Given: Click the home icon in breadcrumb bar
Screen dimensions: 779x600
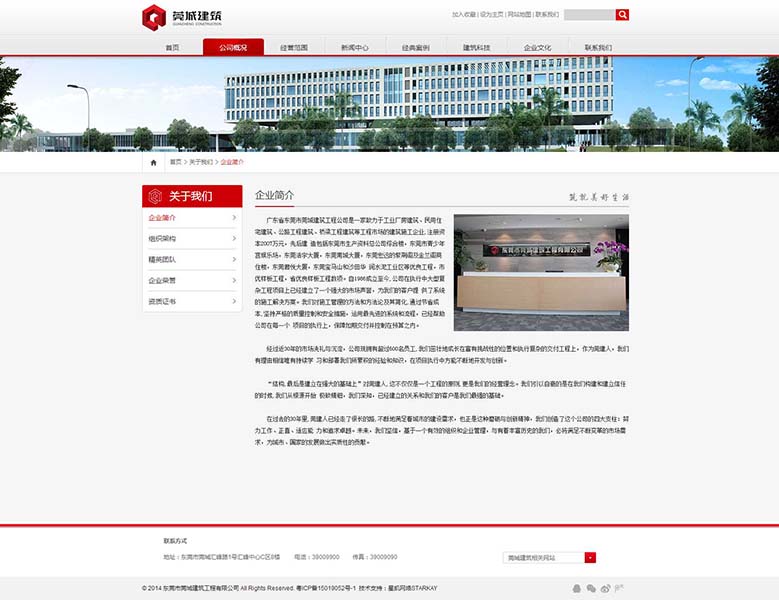Looking at the screenshot, I should click(153, 162).
